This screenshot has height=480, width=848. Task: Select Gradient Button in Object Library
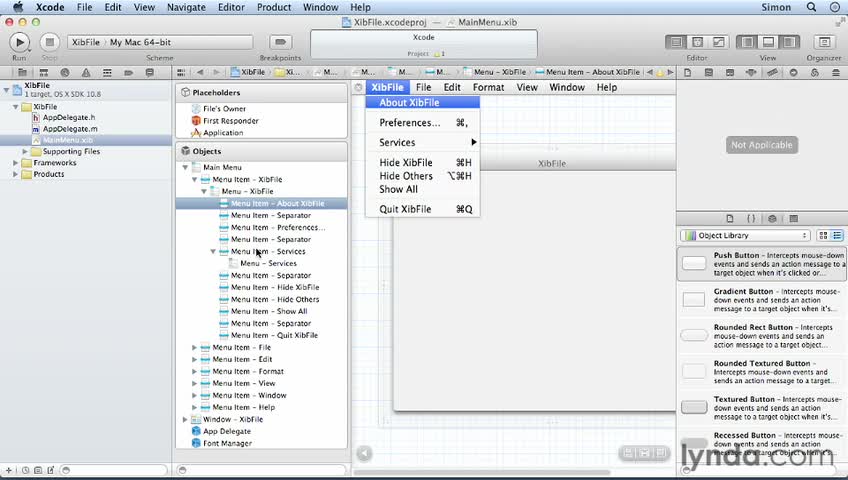pyautogui.click(x=761, y=300)
